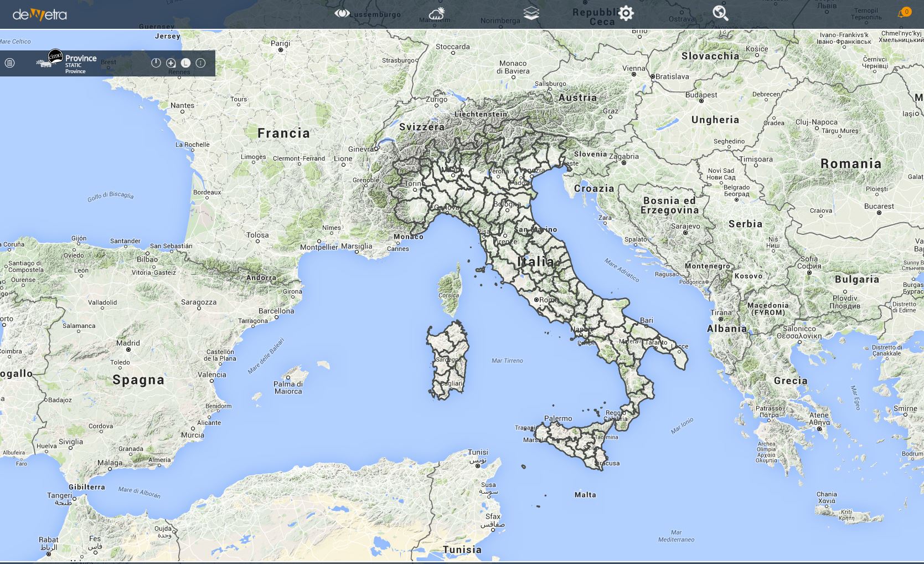Click the Gibilterra label

click(87, 487)
